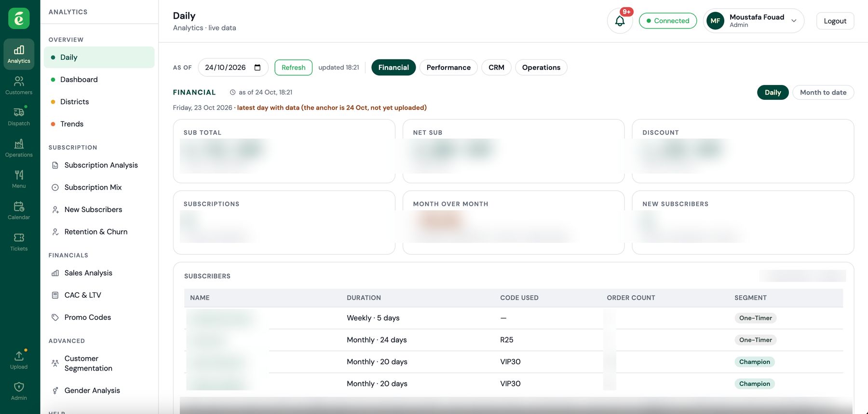Switch view to Month to date
The image size is (868, 414).
point(823,92)
